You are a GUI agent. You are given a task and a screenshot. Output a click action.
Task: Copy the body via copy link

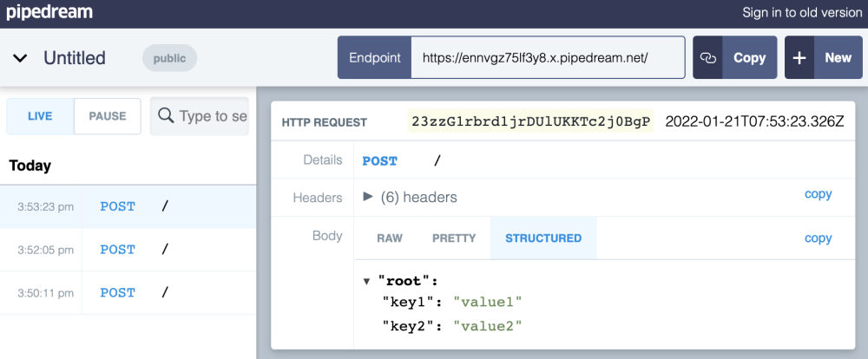tap(818, 238)
